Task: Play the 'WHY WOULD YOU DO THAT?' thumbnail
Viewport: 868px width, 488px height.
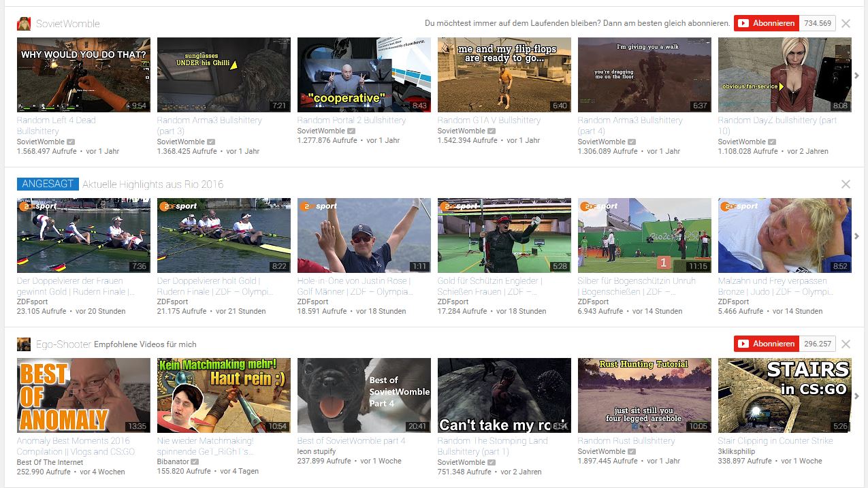Action: point(84,75)
